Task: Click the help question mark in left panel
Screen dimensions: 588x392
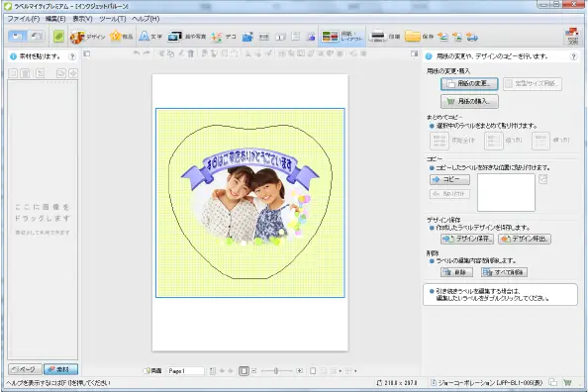Action: point(72,56)
